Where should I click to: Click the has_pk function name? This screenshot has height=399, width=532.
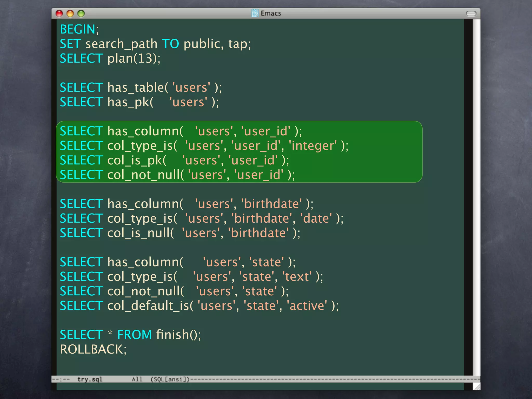tap(129, 102)
